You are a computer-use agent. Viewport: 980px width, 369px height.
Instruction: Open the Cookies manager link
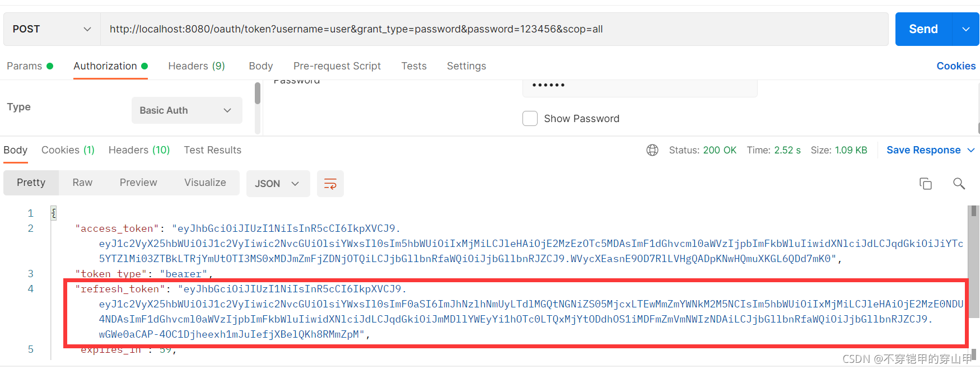tap(956, 66)
